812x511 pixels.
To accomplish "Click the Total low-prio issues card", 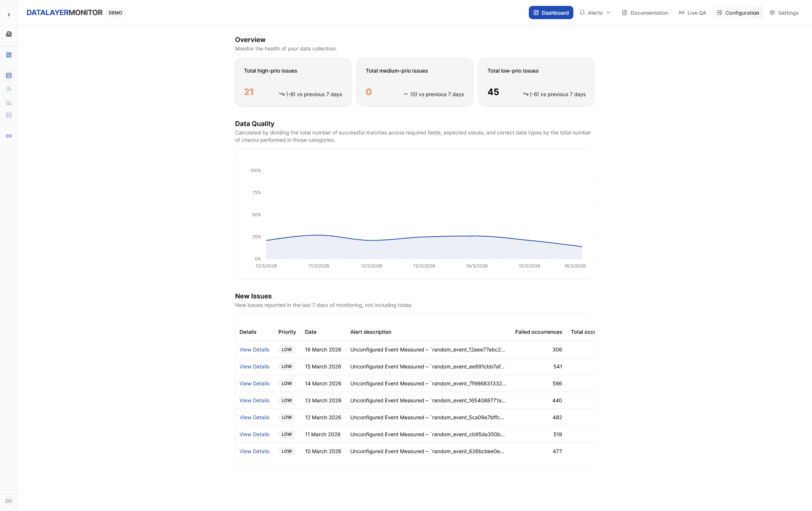I will pos(537,82).
